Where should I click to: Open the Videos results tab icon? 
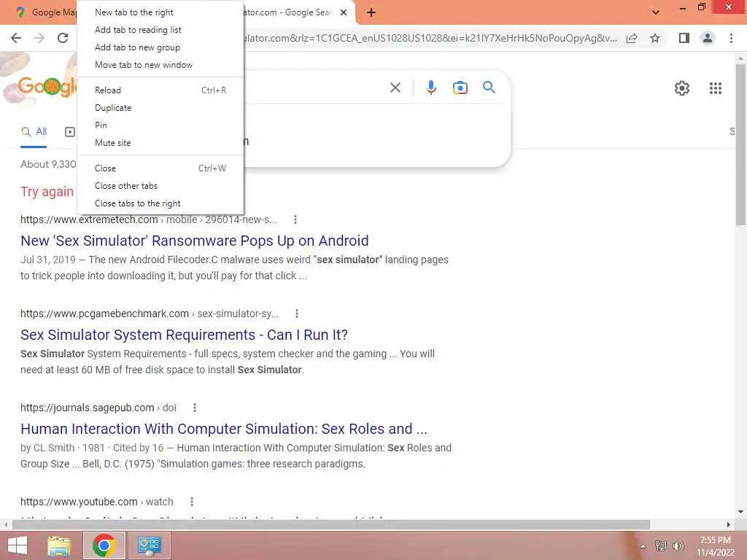point(70,132)
